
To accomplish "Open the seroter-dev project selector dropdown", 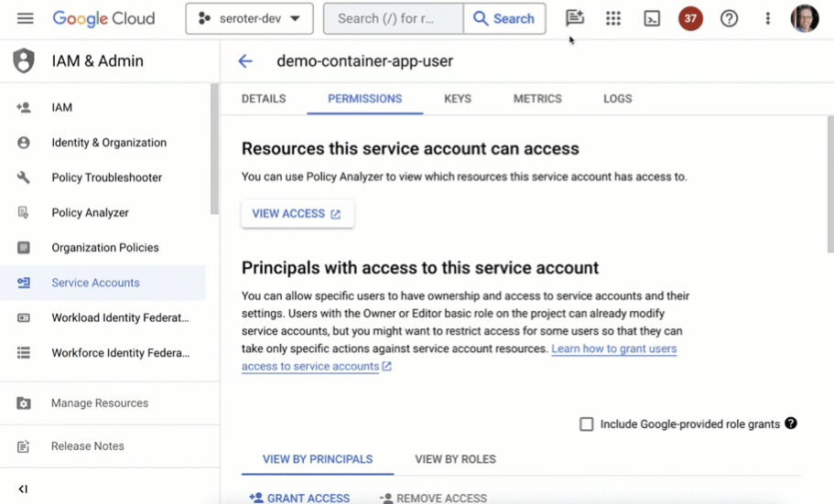I will point(249,18).
